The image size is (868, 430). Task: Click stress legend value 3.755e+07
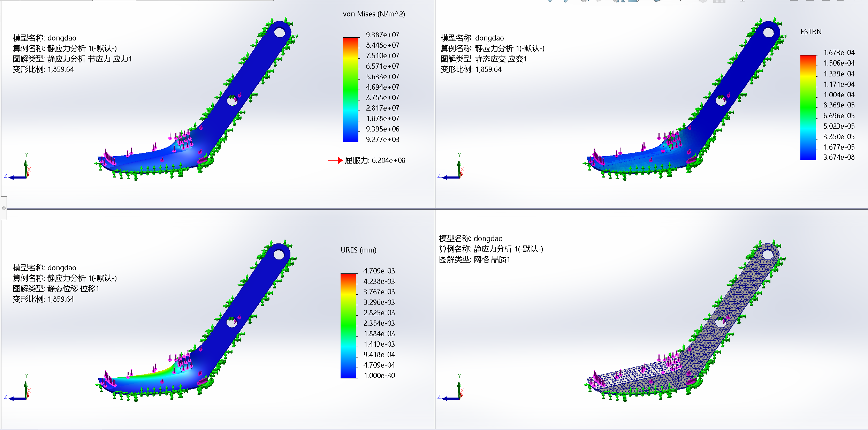tap(382, 98)
